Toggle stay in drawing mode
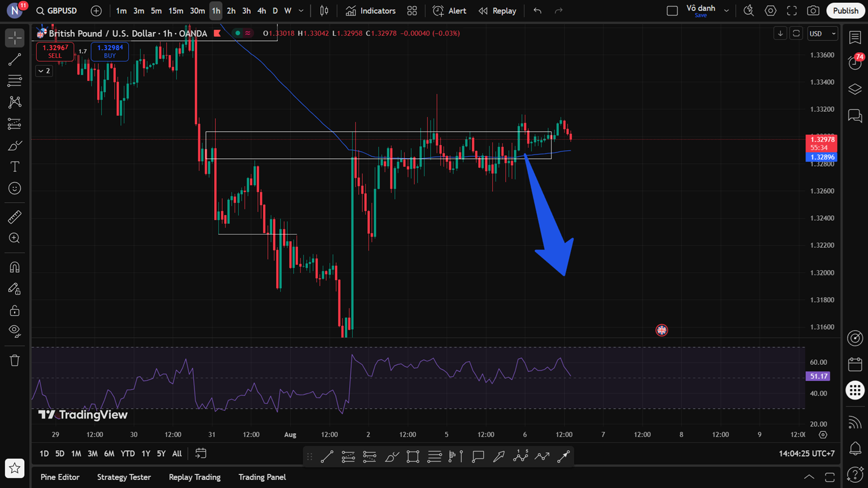The height and width of the screenshot is (488, 868). (x=15, y=289)
